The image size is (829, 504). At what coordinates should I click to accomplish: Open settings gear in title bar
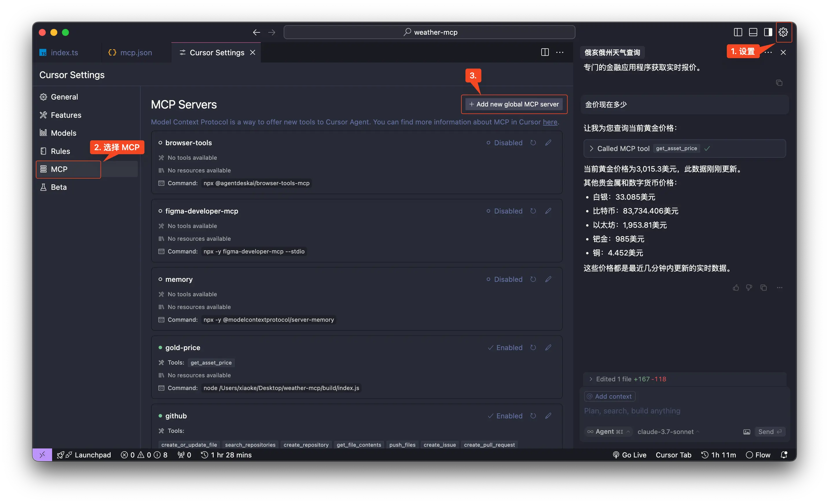[x=783, y=32]
